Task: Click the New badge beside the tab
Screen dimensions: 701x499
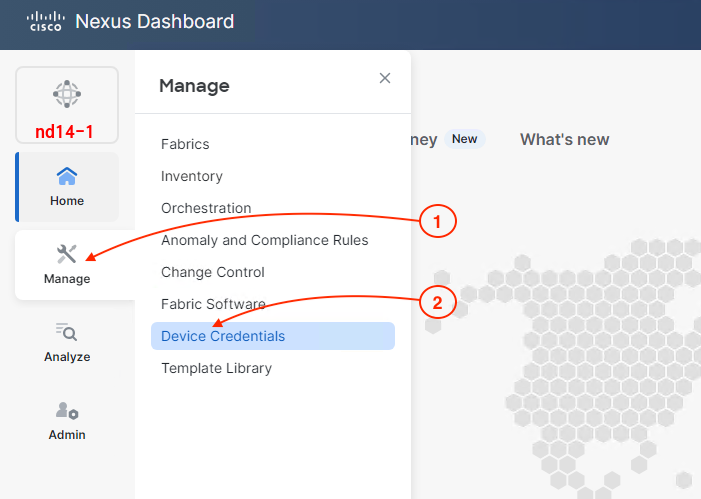Action: tap(465, 139)
